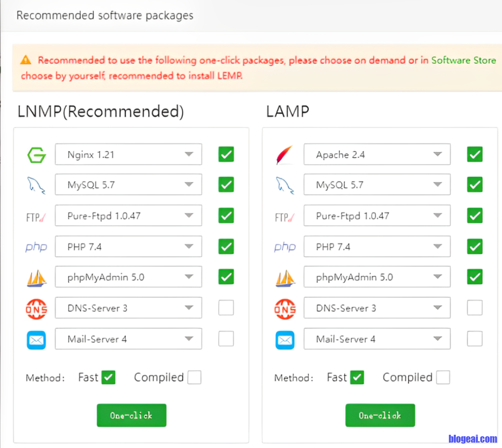Click the Nginx logo icon in LNMP
Image resolution: width=502 pixels, height=448 pixels.
[36, 155]
